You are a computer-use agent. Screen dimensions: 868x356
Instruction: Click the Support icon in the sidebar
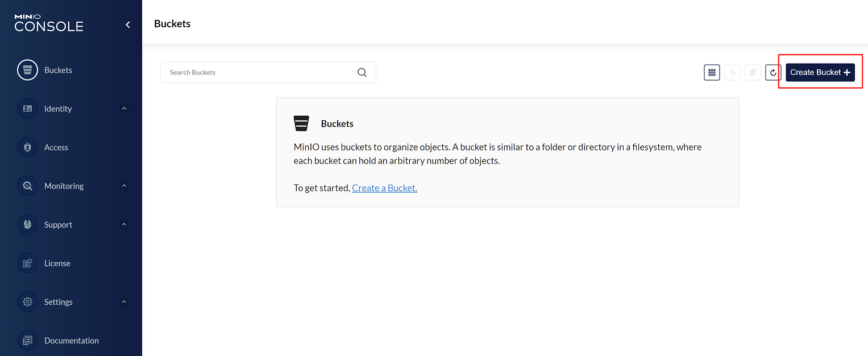coord(27,225)
